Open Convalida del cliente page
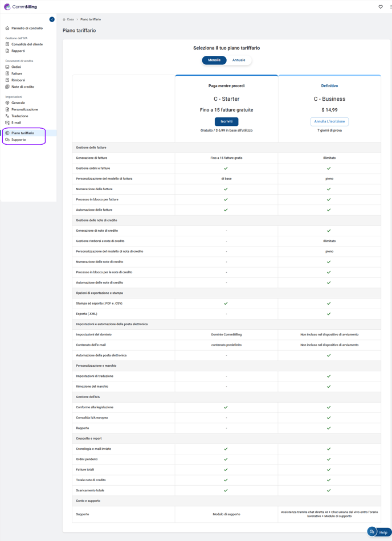Screen dimensions: 392x541 click(27, 44)
